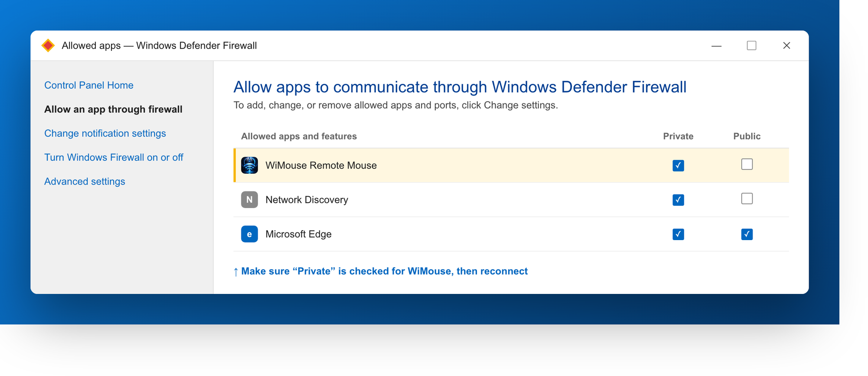Viewport: 868px width, 376px height.
Task: Click the Microsoft Edge e icon
Action: pyautogui.click(x=250, y=234)
